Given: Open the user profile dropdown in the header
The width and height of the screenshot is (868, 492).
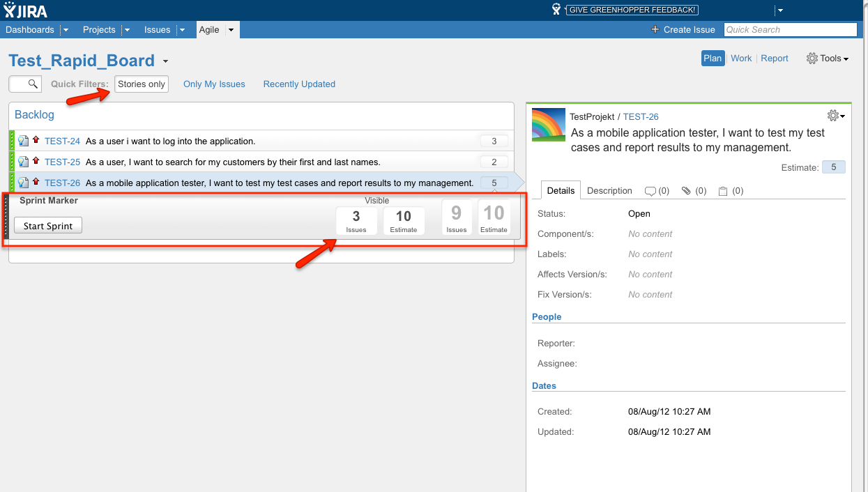Looking at the screenshot, I should pos(780,10).
